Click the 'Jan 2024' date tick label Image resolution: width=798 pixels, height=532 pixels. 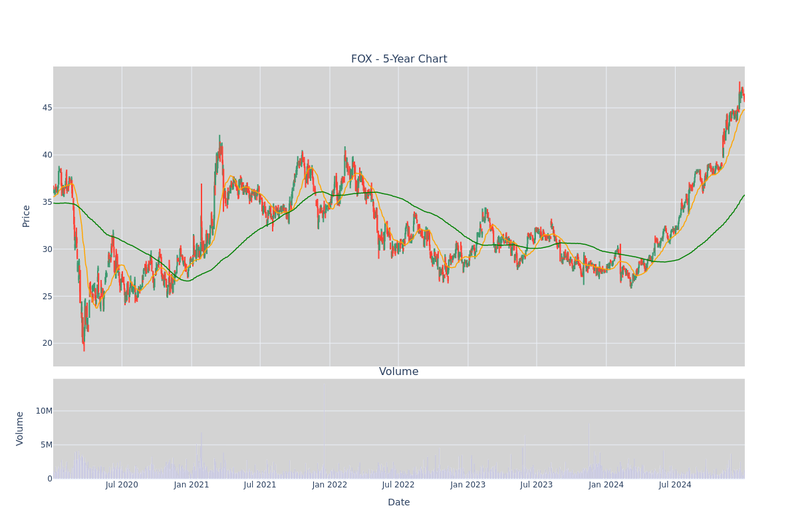pyautogui.click(x=606, y=485)
